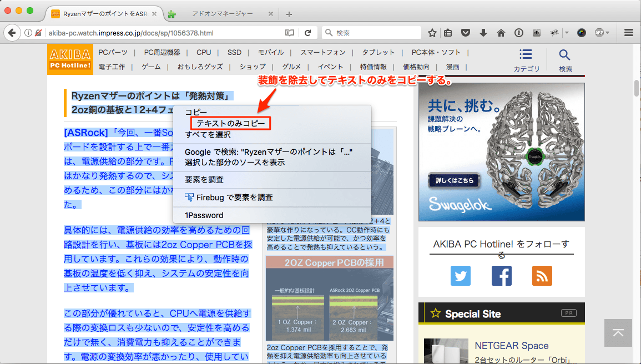Screen dimensions: 641x364
Task: Click the Firebug bug icon in toolbar
Action: click(554, 33)
